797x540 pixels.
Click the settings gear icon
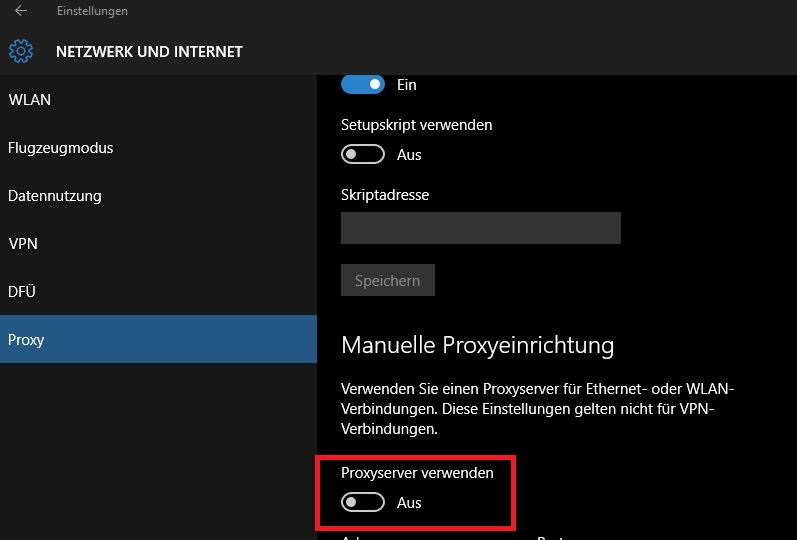point(21,51)
